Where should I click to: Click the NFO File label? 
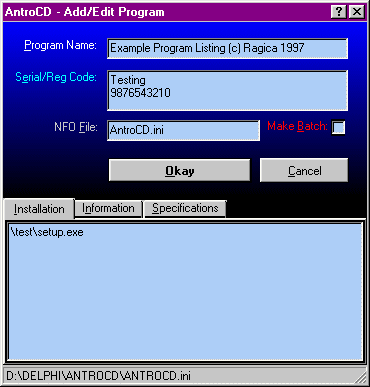pyautogui.click(x=76, y=127)
